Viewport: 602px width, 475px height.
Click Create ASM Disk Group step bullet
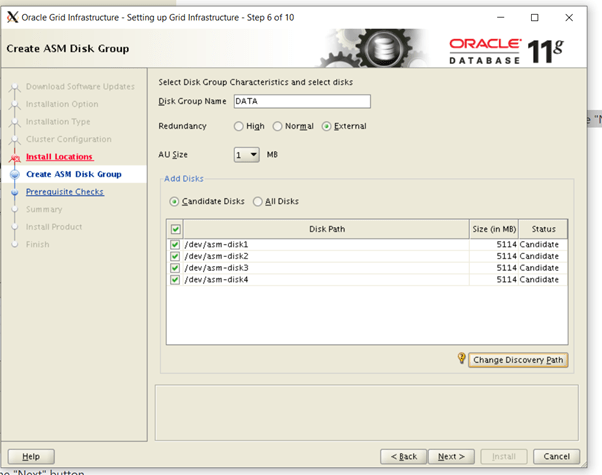click(14, 174)
